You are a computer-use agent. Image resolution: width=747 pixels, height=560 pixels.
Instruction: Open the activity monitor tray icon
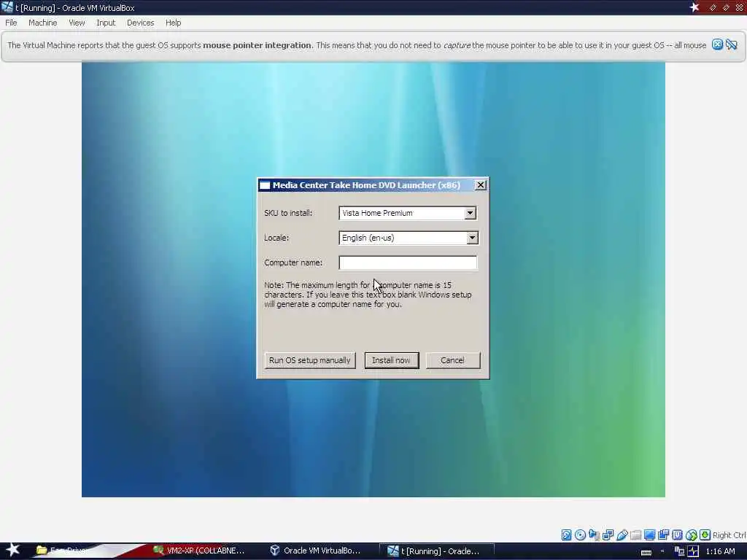click(x=693, y=551)
